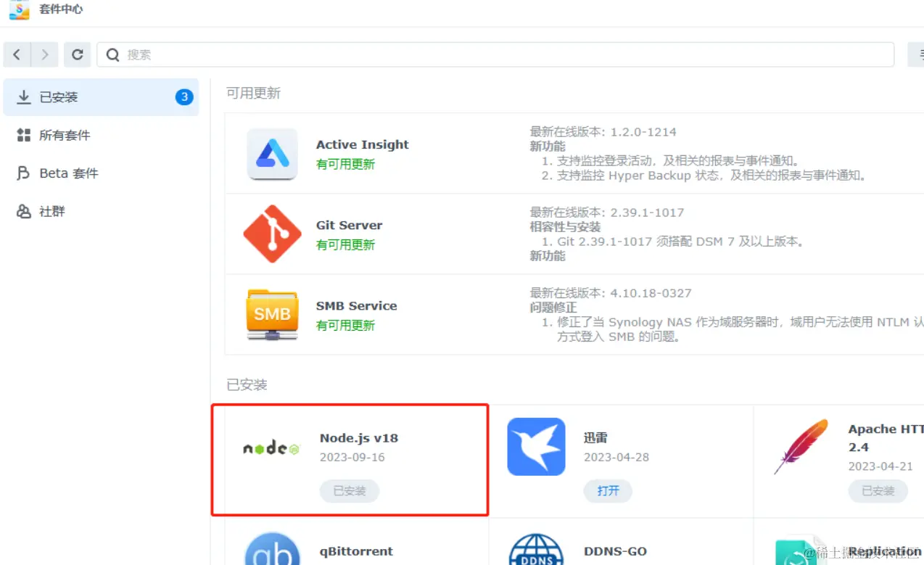The height and width of the screenshot is (565, 924).
Task: Click 已安装 button under Apache HTTP
Action: pos(878,491)
